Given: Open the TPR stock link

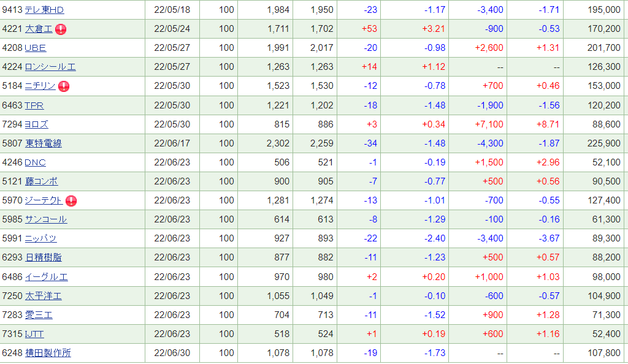Looking at the screenshot, I should 34,105.
